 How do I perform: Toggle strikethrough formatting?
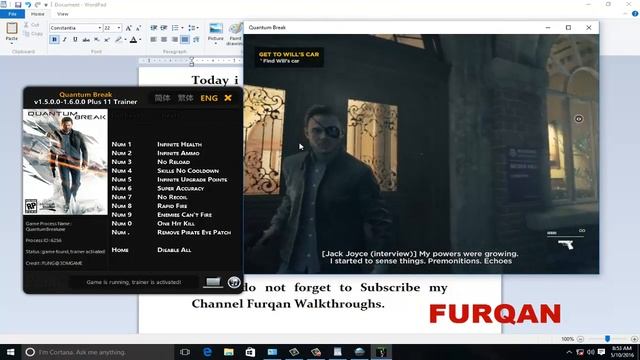coord(86,40)
